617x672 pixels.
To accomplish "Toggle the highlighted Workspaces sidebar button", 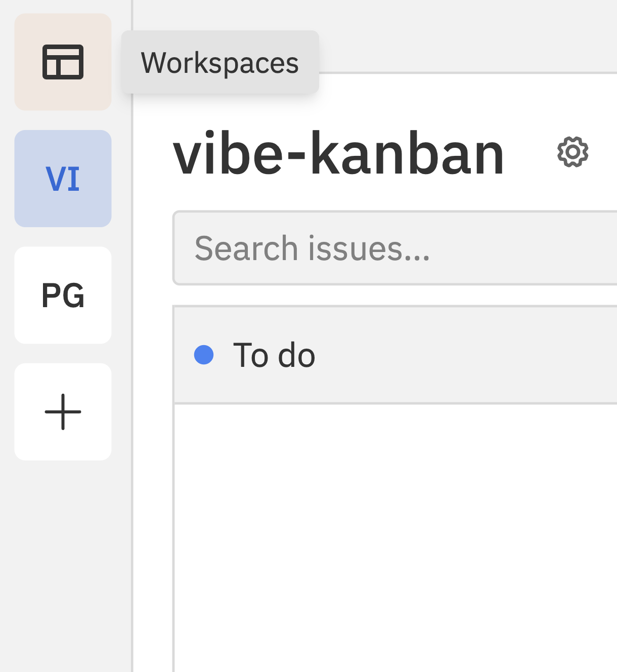I will (62, 63).
